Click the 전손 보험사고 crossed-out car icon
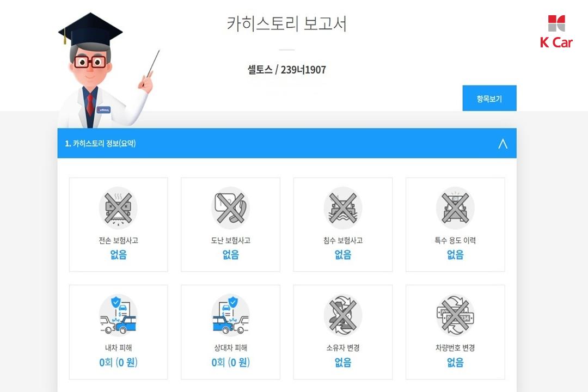This screenshot has width=588, height=392. pyautogui.click(x=118, y=208)
